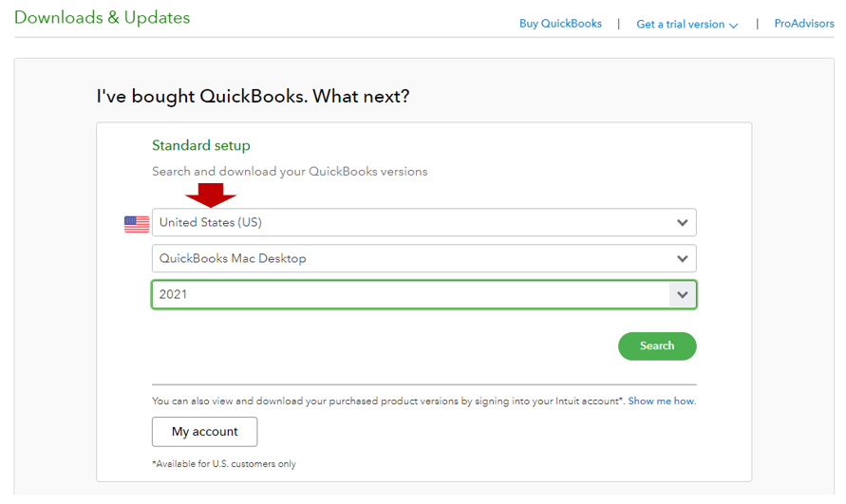Click the arrow of the United States dropdown
Viewport: 846px width, 504px height.
tap(683, 223)
